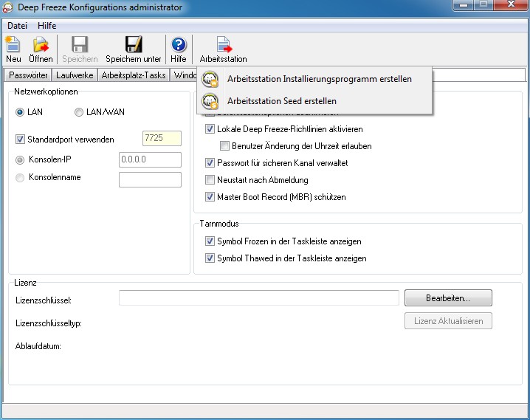Click the greyed Speichern floppy icon
Viewport: 530px width, 420px height.
point(80,44)
